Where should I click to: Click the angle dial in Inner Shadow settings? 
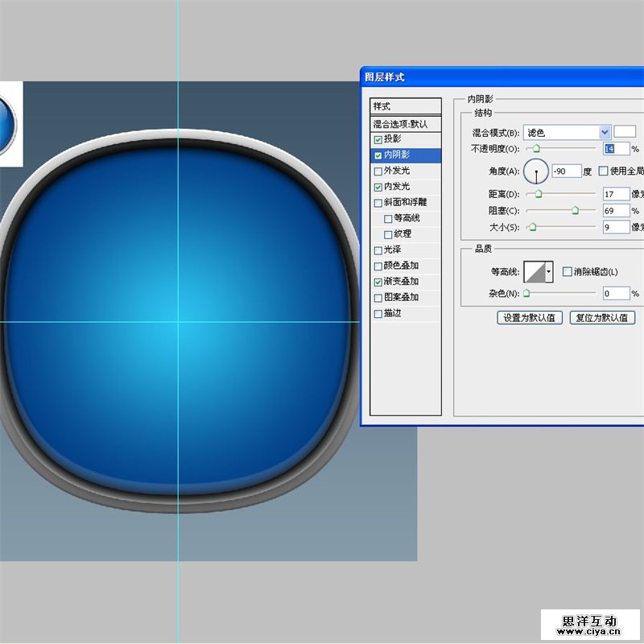(536, 171)
